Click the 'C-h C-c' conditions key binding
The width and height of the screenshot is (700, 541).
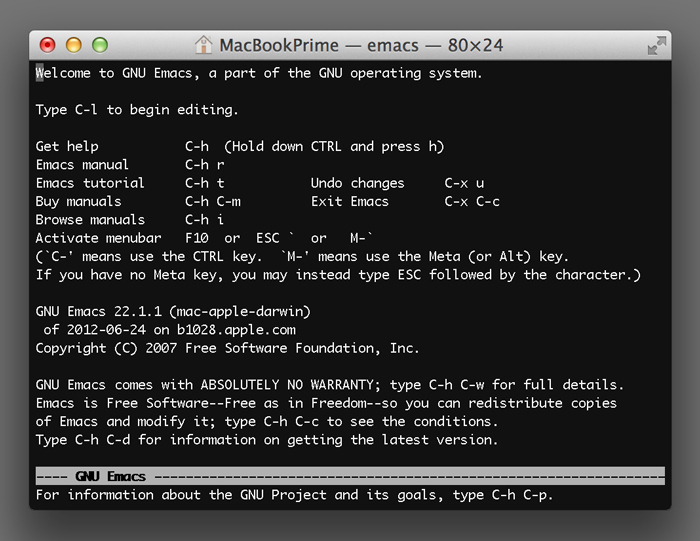291,421
